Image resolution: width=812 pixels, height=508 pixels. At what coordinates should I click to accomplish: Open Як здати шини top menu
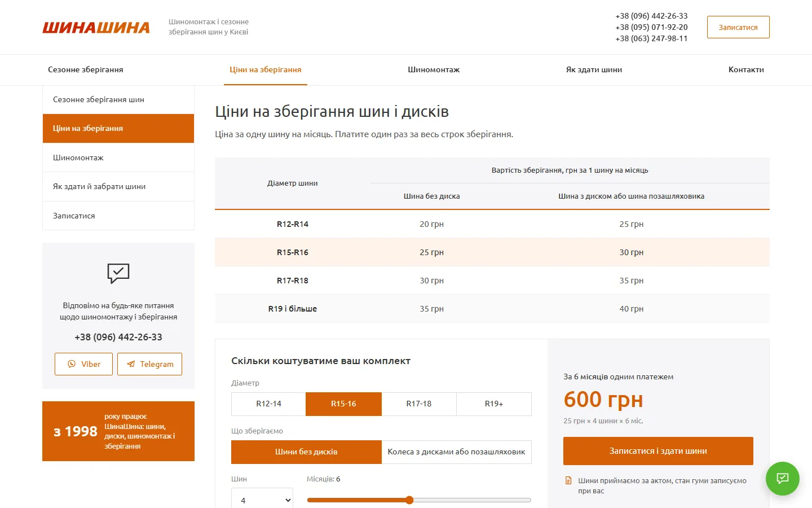point(594,70)
